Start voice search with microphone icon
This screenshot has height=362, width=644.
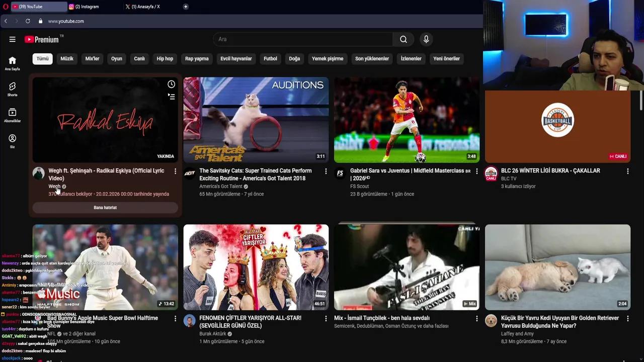coord(426,39)
